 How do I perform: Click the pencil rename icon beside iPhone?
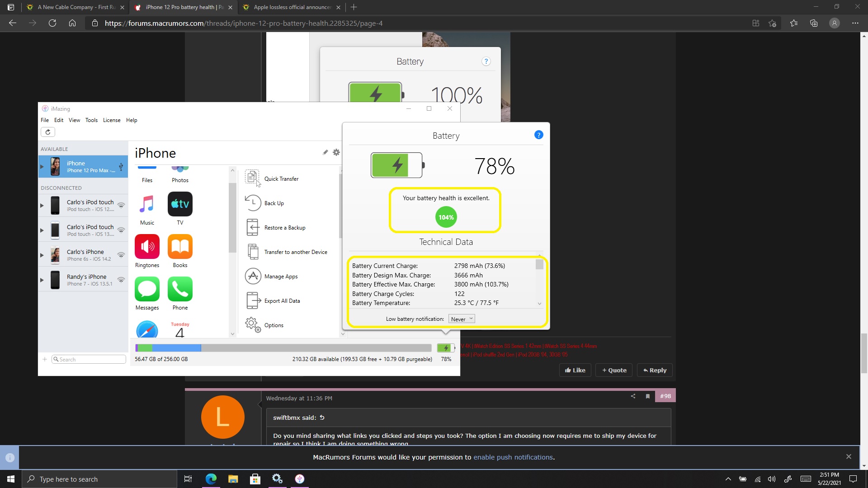pos(325,152)
